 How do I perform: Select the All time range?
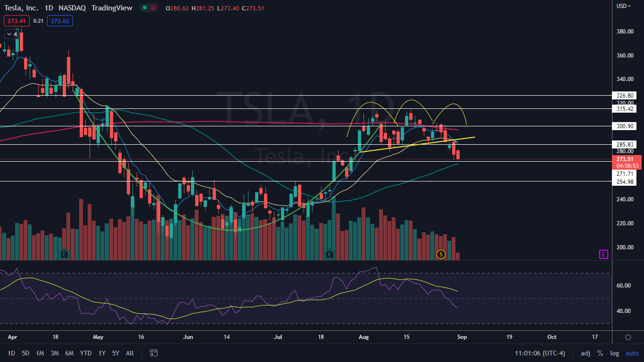(130, 353)
